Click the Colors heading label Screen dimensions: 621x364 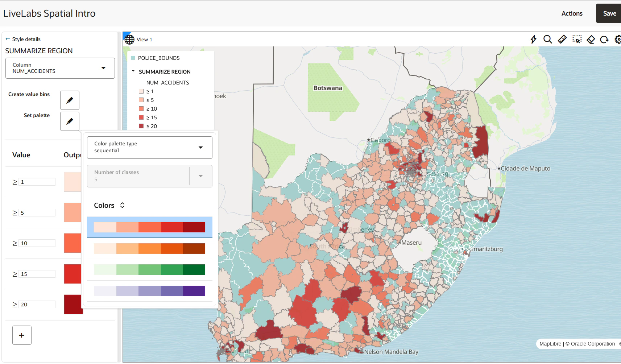tap(104, 205)
